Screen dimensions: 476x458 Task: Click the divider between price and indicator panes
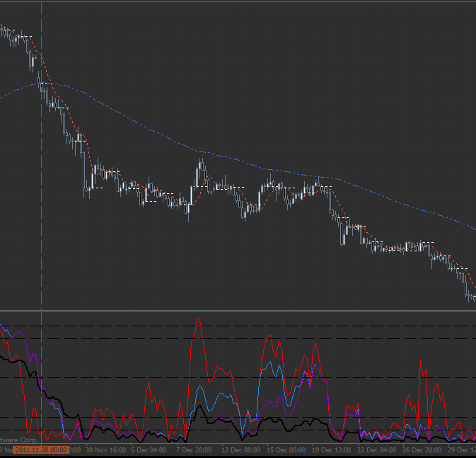coord(238,310)
